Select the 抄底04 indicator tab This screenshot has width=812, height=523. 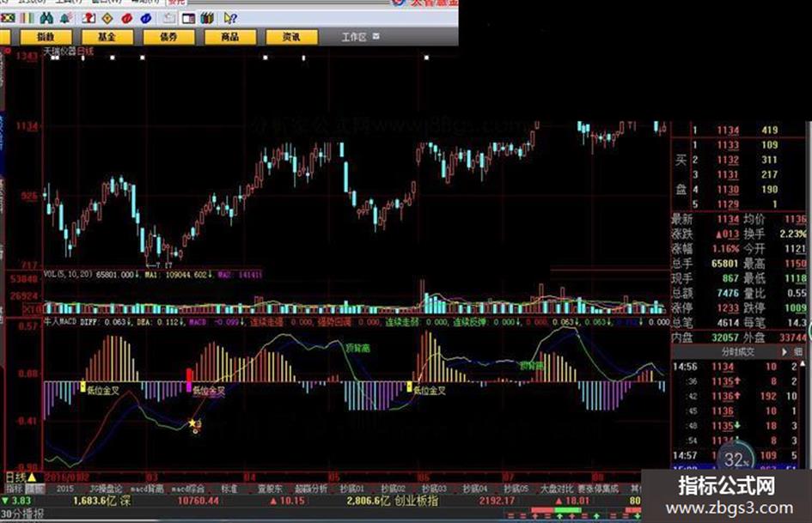475,489
